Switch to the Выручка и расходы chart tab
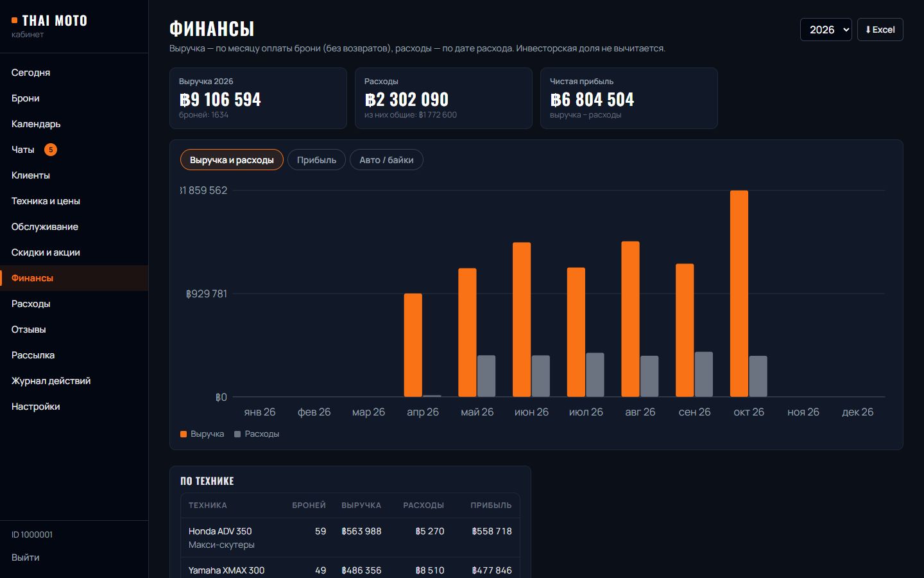924x578 pixels. [232, 160]
